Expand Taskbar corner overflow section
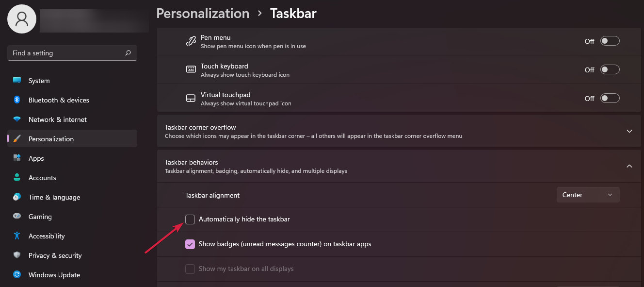644x287 pixels. [629, 131]
